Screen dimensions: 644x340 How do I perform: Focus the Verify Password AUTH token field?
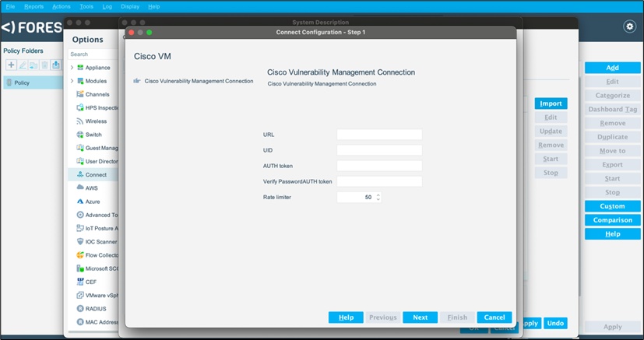tap(379, 181)
